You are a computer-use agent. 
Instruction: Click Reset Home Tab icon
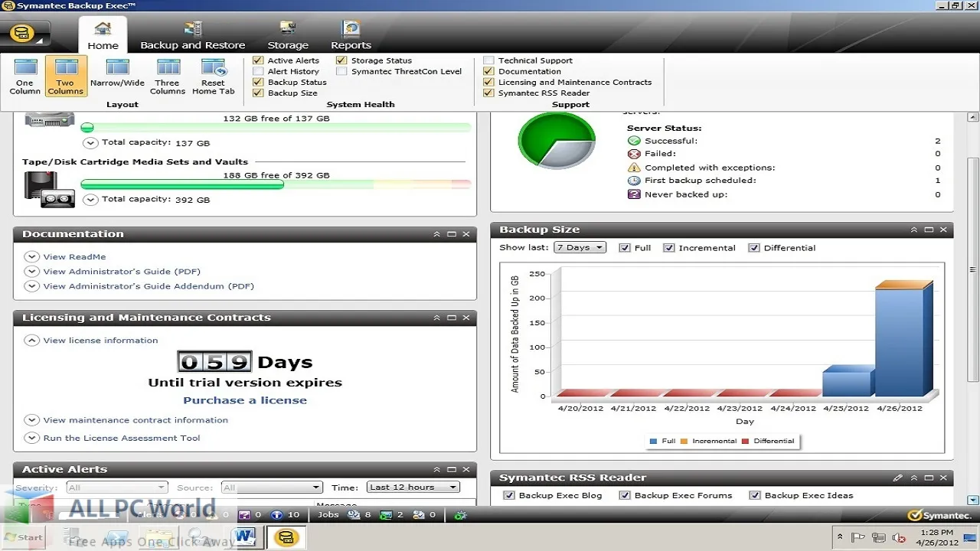click(213, 76)
